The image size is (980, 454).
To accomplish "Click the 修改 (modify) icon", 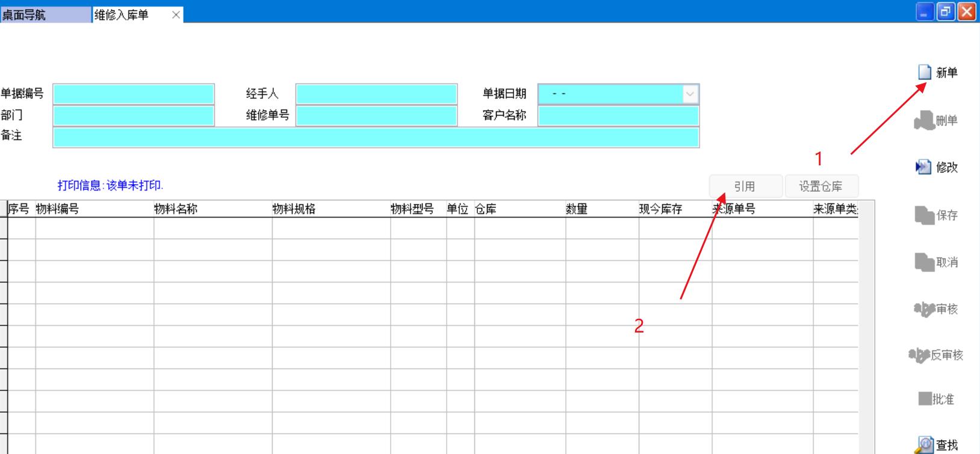I will pos(923,167).
